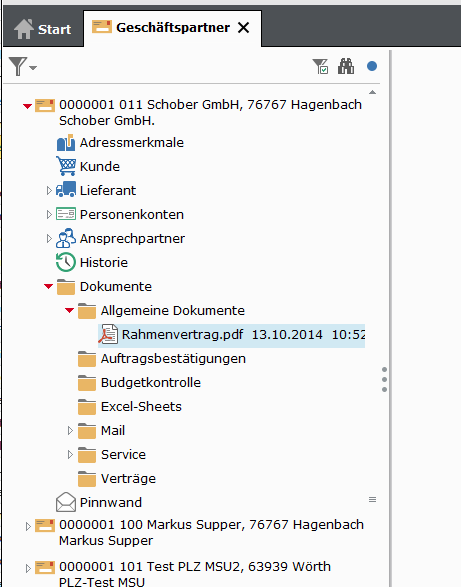Open the filter funnel dropdown
This screenshot has height=587, width=461.
(x=22, y=67)
